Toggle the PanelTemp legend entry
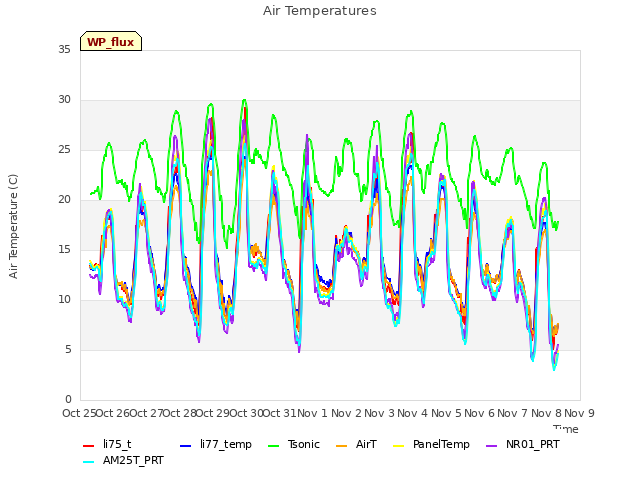 (x=431, y=444)
